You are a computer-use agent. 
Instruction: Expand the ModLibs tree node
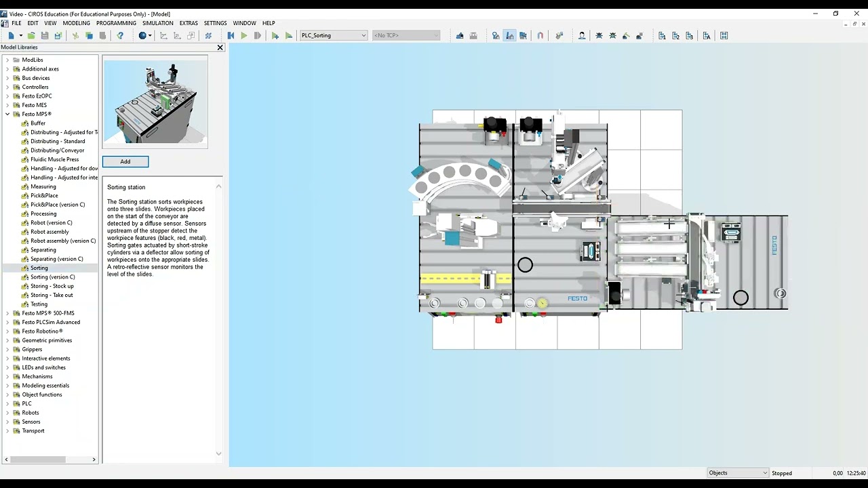[7, 60]
